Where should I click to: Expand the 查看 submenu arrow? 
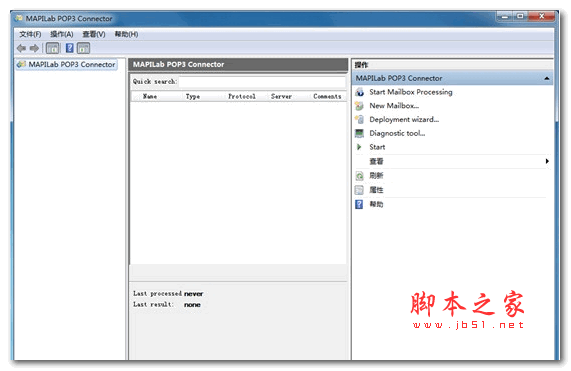[547, 161]
